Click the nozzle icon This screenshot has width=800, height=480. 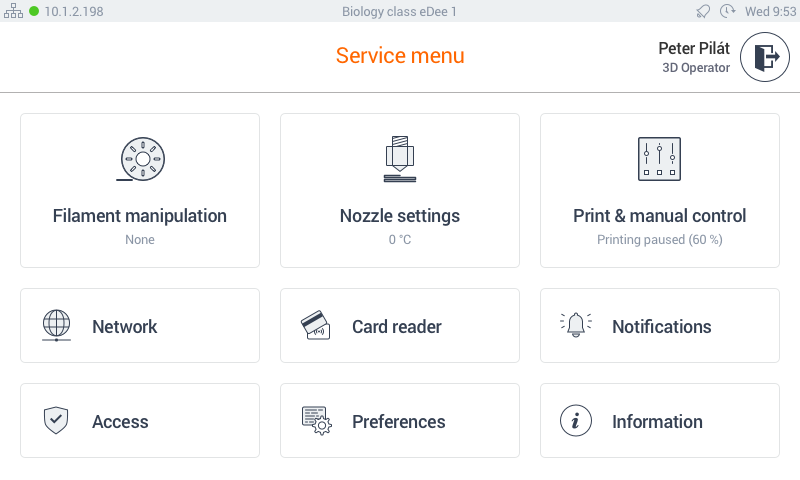coord(400,158)
